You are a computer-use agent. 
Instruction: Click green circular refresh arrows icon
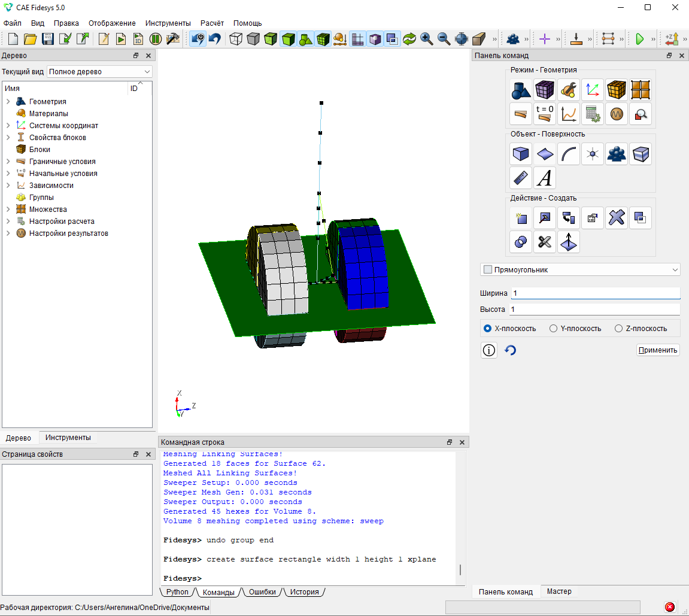[409, 39]
